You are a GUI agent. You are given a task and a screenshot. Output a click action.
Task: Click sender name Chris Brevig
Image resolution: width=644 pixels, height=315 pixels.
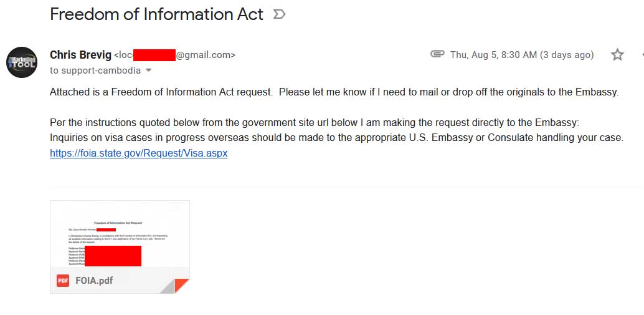tap(80, 55)
